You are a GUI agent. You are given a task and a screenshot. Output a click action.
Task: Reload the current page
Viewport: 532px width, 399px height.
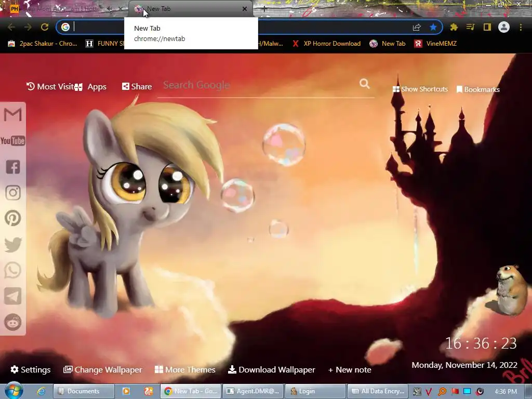click(x=45, y=27)
